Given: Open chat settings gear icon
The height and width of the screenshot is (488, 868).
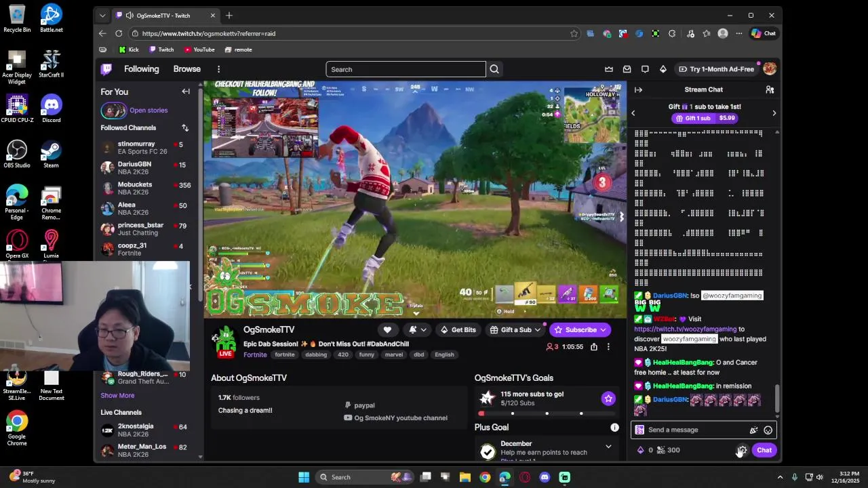Looking at the screenshot, I should tap(742, 450).
